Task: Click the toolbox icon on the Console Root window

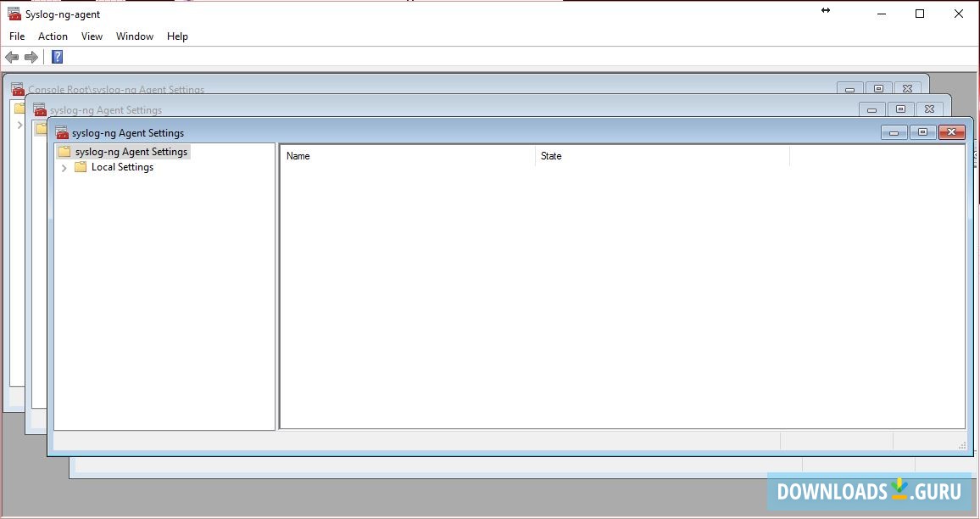Action: (x=17, y=89)
